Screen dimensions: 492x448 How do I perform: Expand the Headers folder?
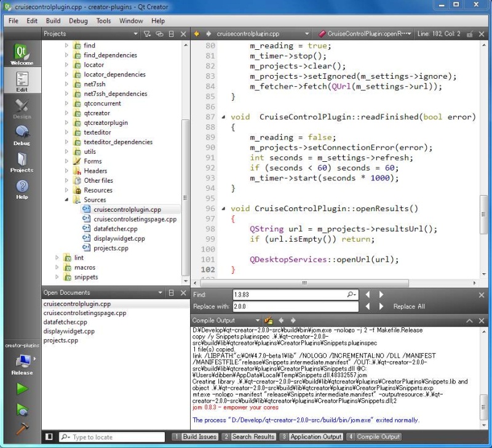(66, 171)
